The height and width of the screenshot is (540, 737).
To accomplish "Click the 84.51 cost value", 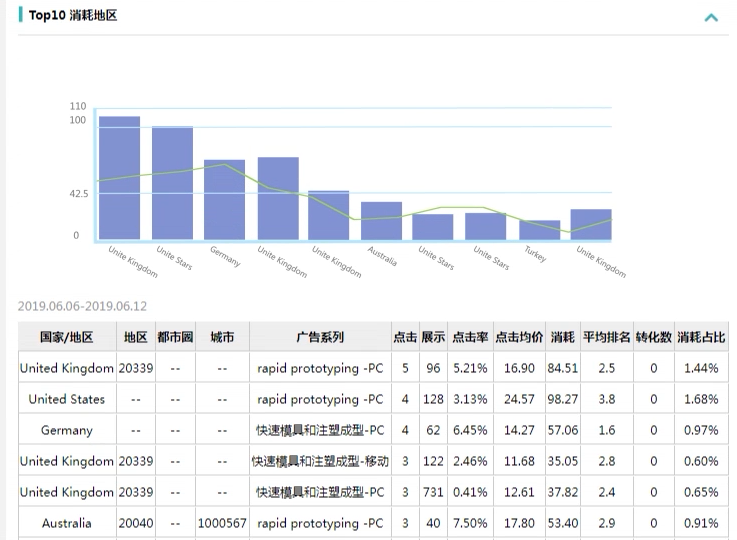I will (563, 368).
